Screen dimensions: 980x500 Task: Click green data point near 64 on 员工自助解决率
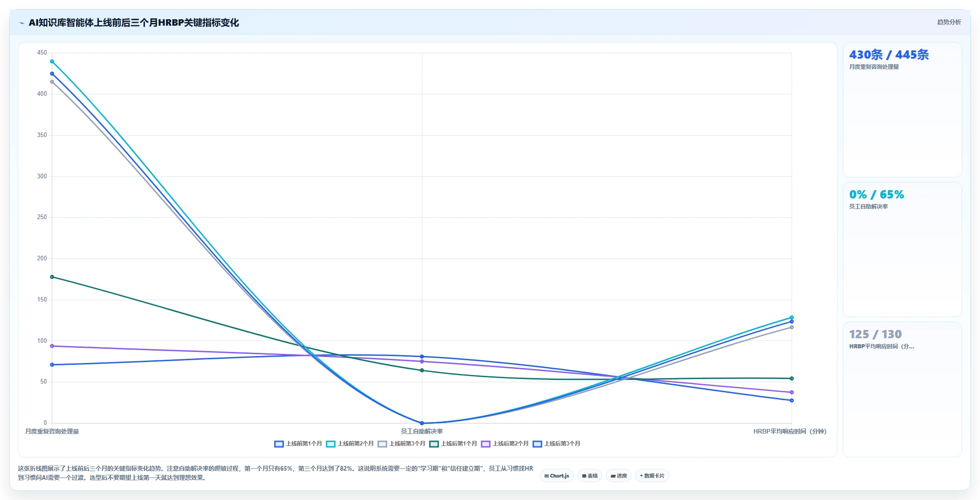point(422,370)
